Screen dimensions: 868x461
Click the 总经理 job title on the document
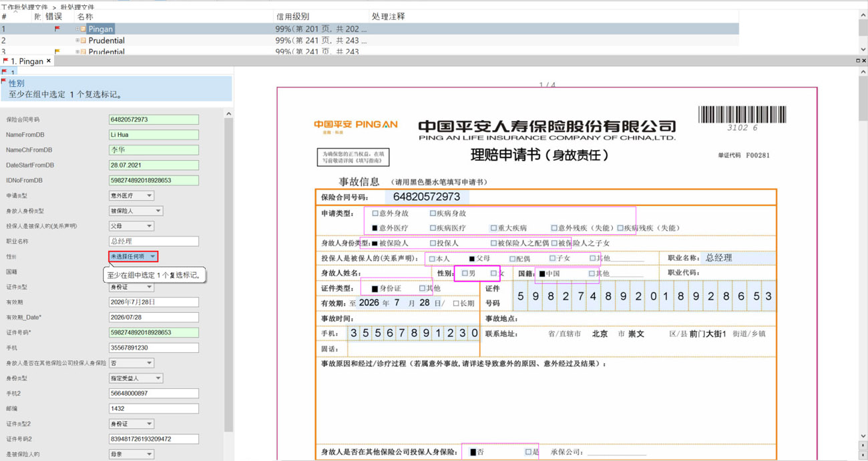pos(719,258)
